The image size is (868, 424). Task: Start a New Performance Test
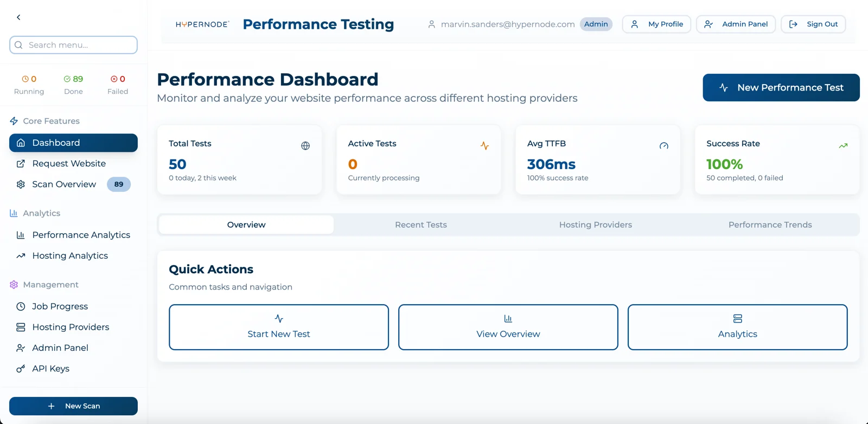point(781,87)
